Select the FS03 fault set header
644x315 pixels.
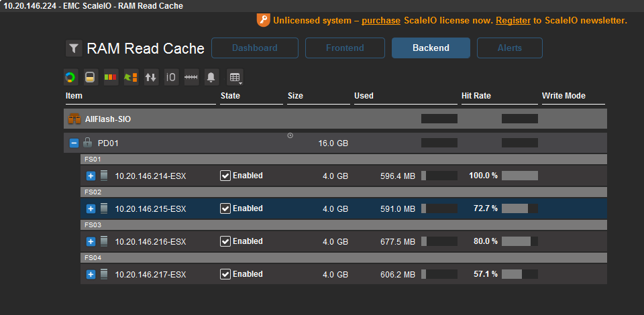[x=343, y=225]
